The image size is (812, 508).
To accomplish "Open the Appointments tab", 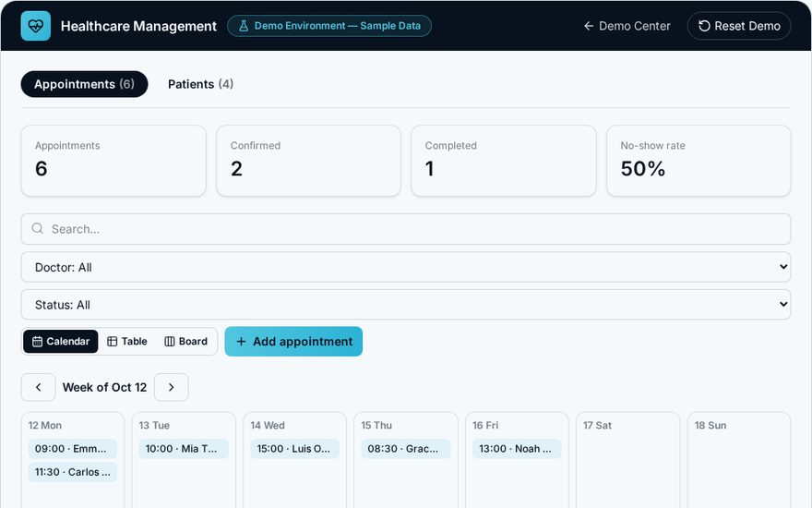I will pyautogui.click(x=84, y=84).
